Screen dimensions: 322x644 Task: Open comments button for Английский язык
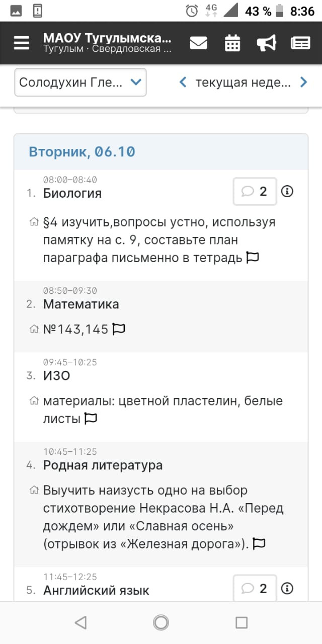click(x=255, y=588)
